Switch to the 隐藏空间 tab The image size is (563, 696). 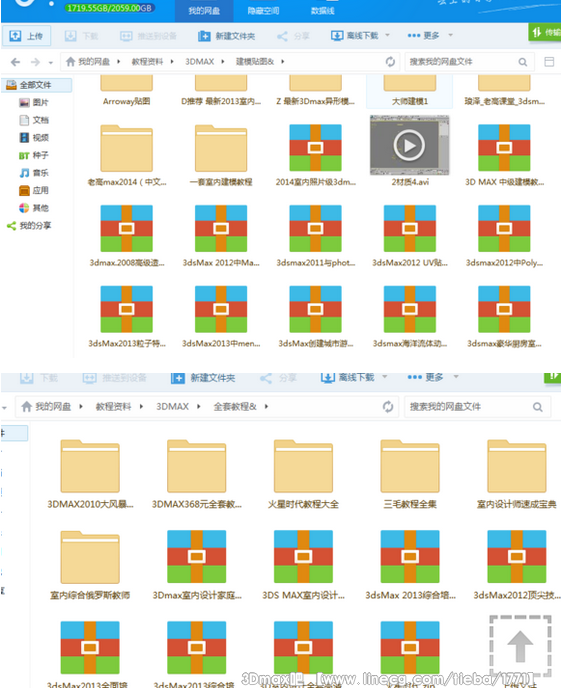pos(263,11)
